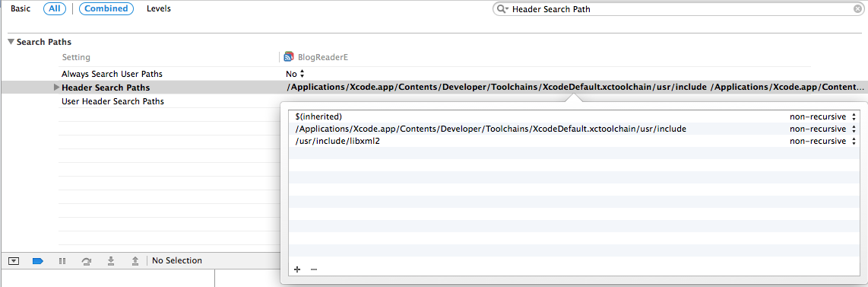Image resolution: width=868 pixels, height=287 pixels.
Task: Expand the Header Search Paths row triangle
Action: pos(56,88)
